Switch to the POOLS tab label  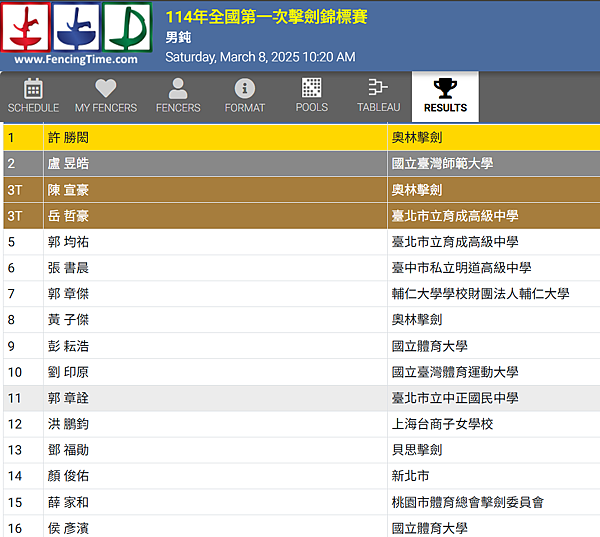[312, 107]
